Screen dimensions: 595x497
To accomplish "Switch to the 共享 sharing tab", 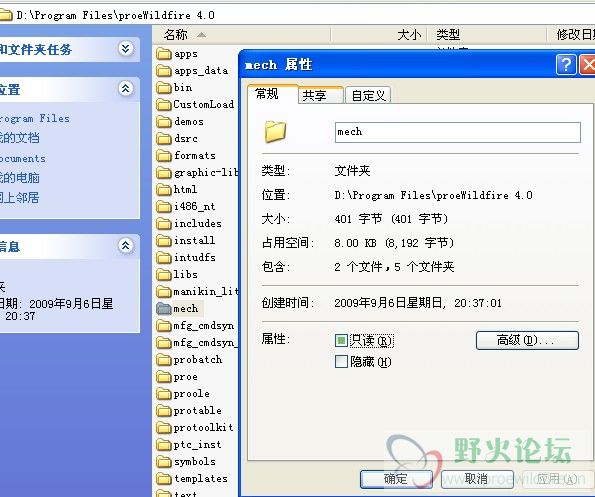I will point(320,95).
